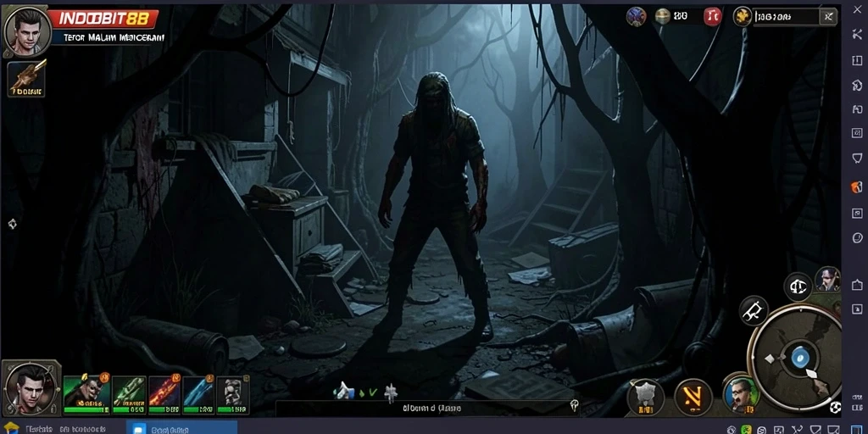Activate the blue streak skill card
868x434 pixels.
tap(198, 395)
